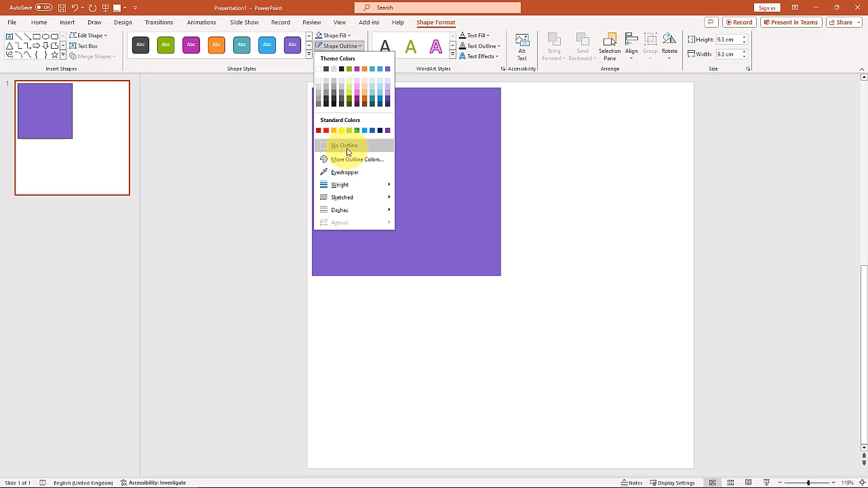Open More Outline Colors

coord(354,159)
